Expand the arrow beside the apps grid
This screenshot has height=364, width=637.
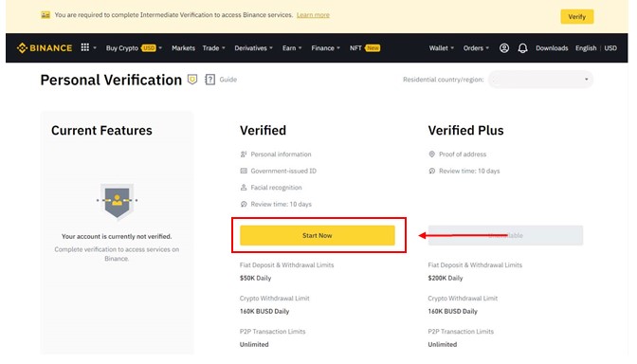pos(95,48)
